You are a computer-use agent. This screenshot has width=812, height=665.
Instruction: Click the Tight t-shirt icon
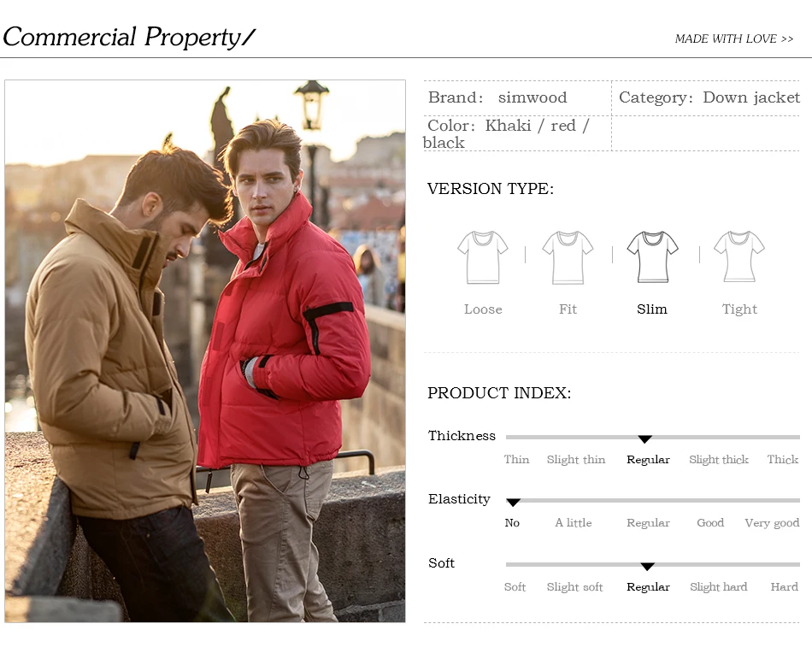(x=739, y=256)
